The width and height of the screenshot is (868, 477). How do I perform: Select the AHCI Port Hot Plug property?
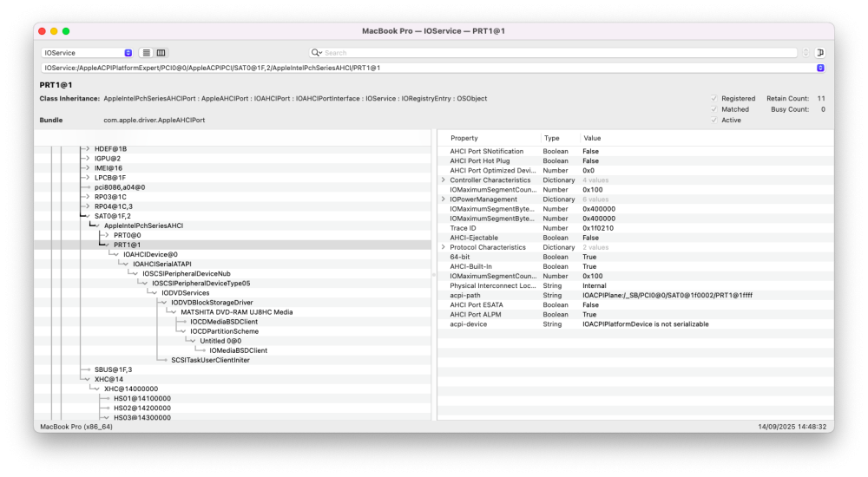point(635,161)
